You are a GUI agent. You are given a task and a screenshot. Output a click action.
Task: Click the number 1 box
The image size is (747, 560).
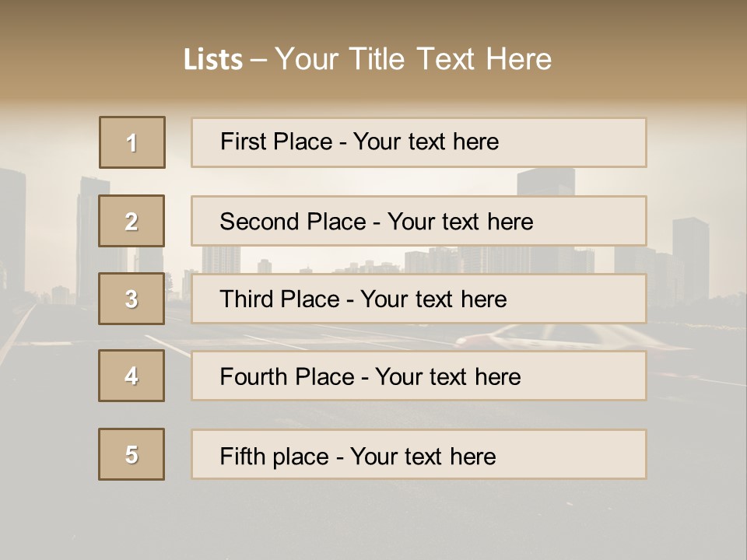pyautogui.click(x=132, y=142)
